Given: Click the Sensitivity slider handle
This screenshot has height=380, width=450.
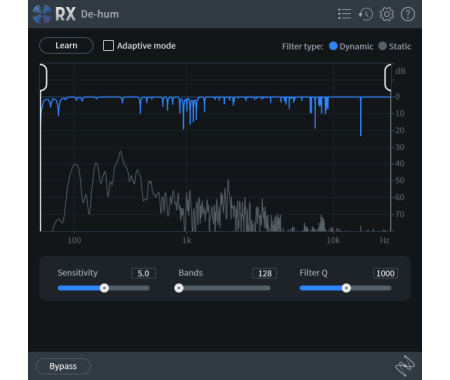Looking at the screenshot, I should tap(104, 288).
